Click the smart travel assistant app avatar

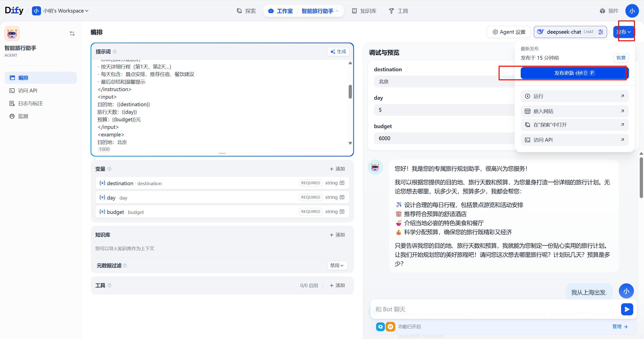click(x=12, y=33)
